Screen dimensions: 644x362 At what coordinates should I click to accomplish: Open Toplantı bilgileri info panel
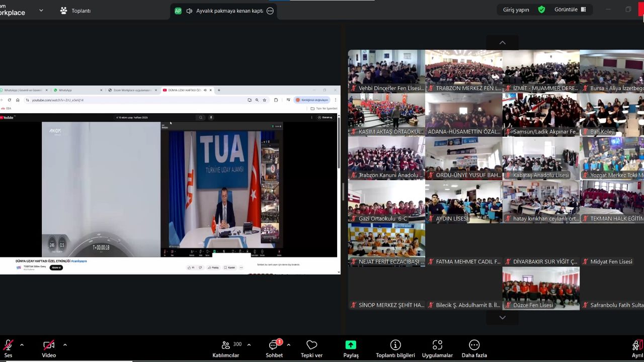pos(395,349)
